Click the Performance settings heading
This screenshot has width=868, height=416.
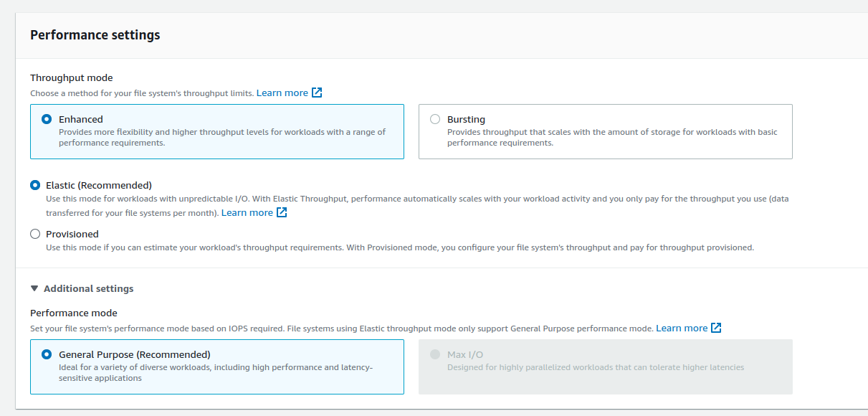95,34
